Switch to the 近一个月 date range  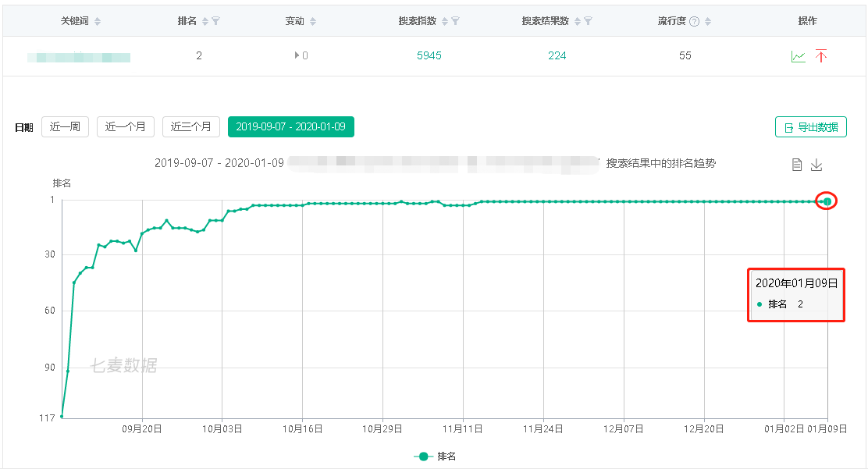coord(125,126)
